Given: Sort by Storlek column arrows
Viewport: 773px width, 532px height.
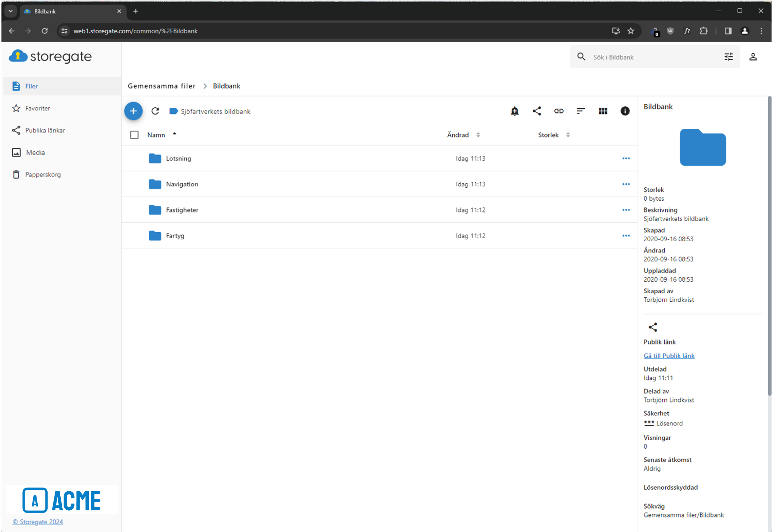Looking at the screenshot, I should coord(568,135).
